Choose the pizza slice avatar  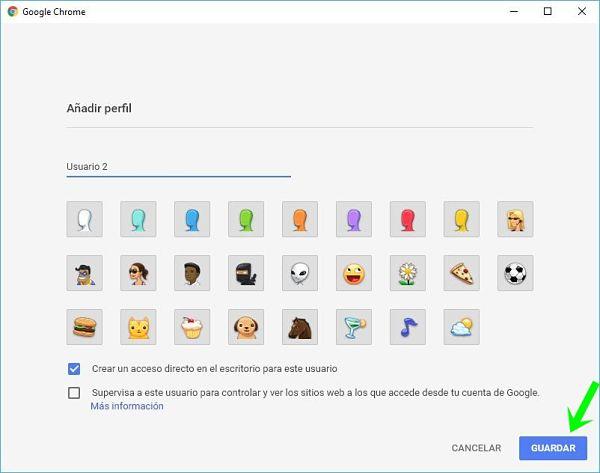point(461,273)
